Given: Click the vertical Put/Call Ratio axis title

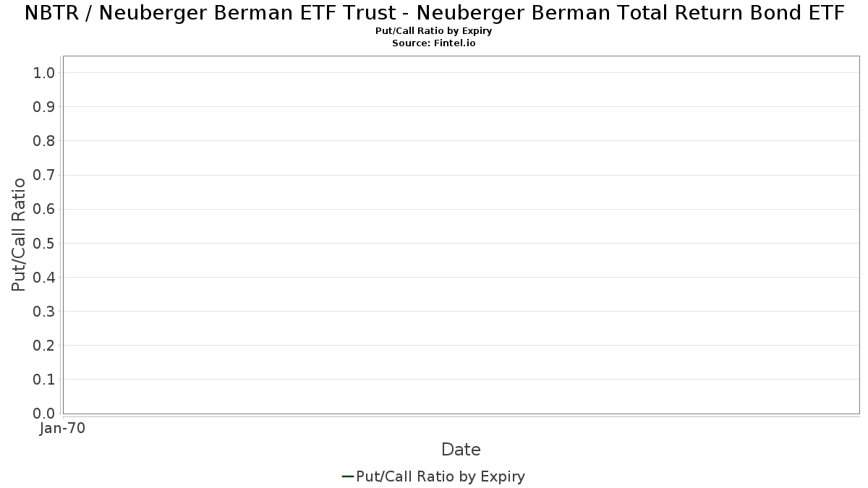Looking at the screenshot, I should click(19, 234).
